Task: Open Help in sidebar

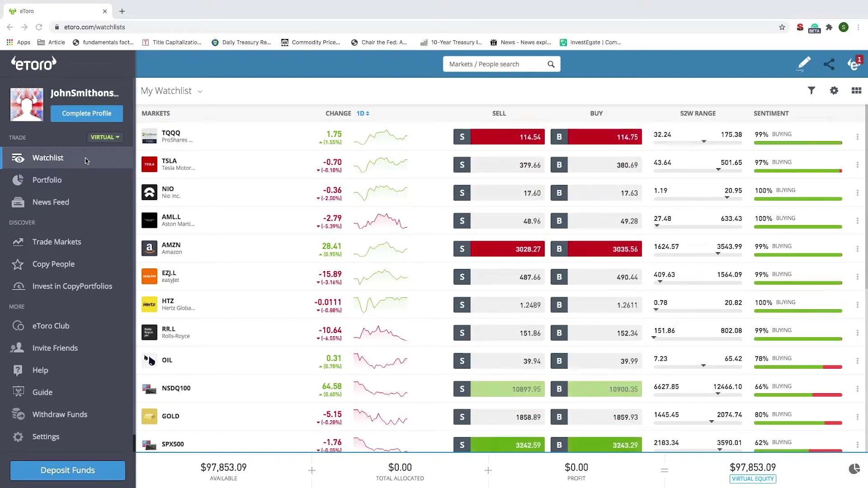Action: click(x=66, y=370)
